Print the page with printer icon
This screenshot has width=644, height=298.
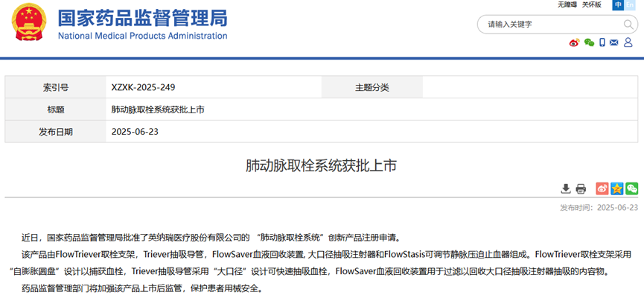581,188
